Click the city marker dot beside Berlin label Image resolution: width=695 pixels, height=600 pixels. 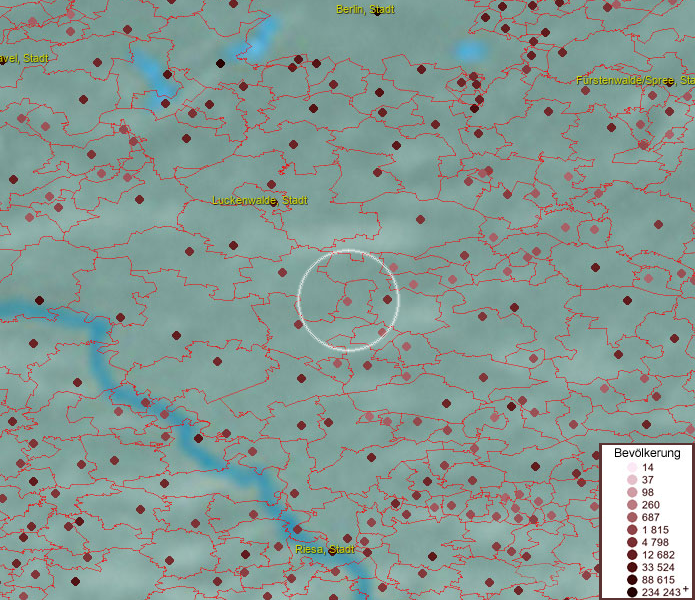tap(377, 12)
